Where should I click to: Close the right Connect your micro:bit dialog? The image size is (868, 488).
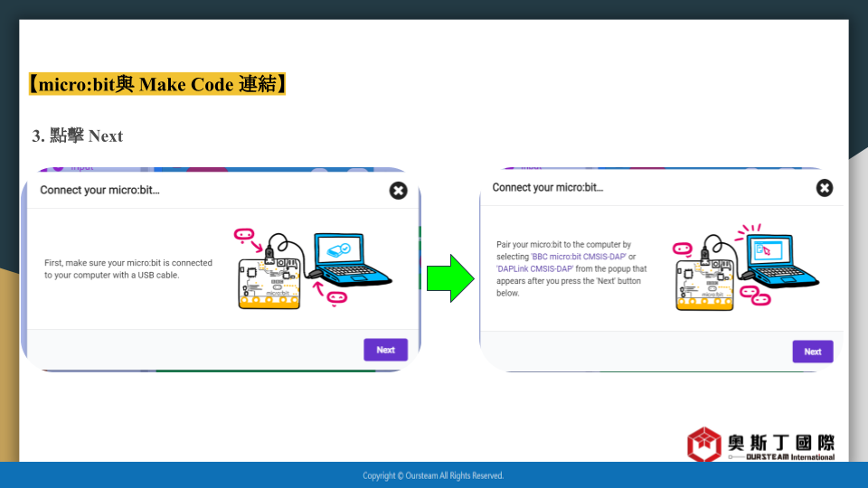pos(825,188)
